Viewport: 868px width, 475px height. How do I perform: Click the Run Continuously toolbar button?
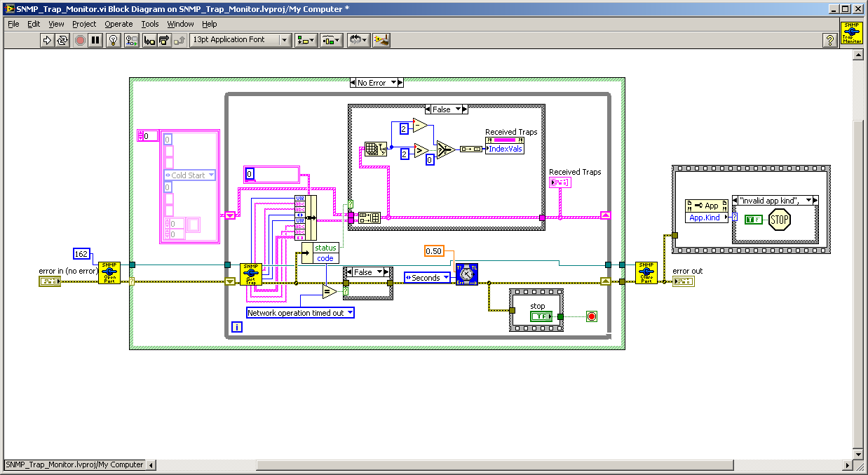[62, 40]
